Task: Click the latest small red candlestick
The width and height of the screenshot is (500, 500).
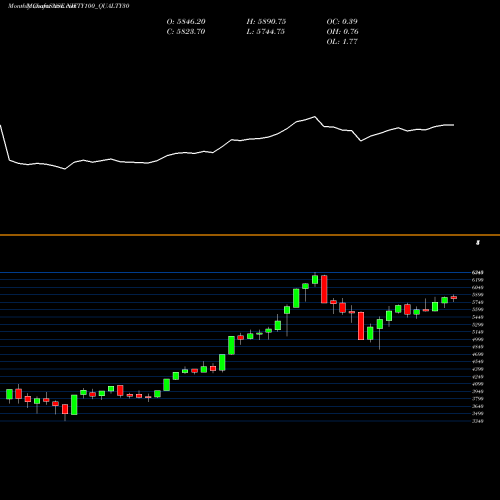Action: tap(454, 298)
